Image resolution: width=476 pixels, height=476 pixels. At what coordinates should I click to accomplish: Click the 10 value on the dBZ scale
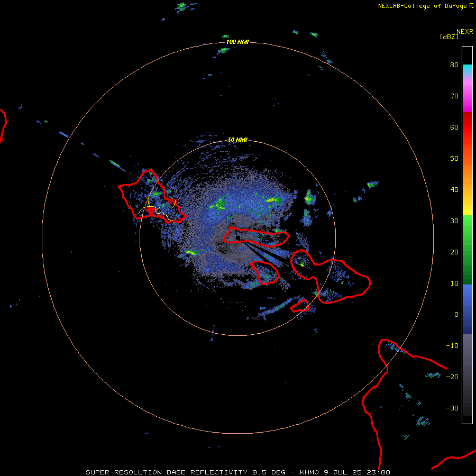[x=454, y=283]
